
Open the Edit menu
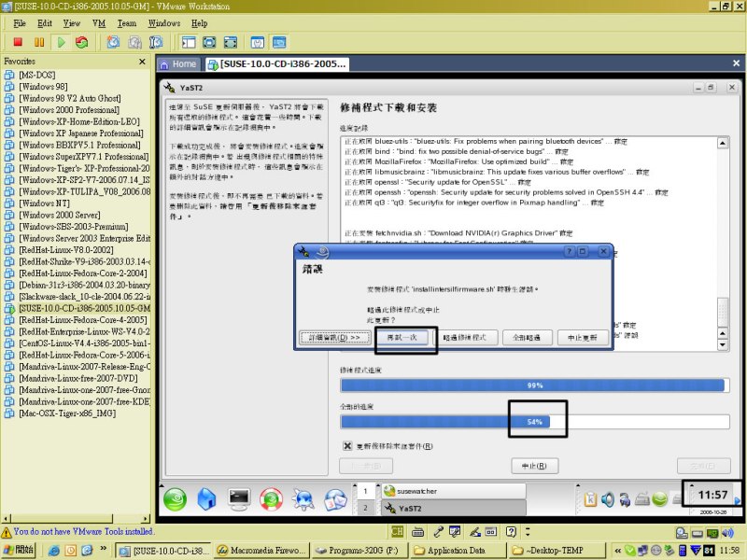click(x=45, y=23)
